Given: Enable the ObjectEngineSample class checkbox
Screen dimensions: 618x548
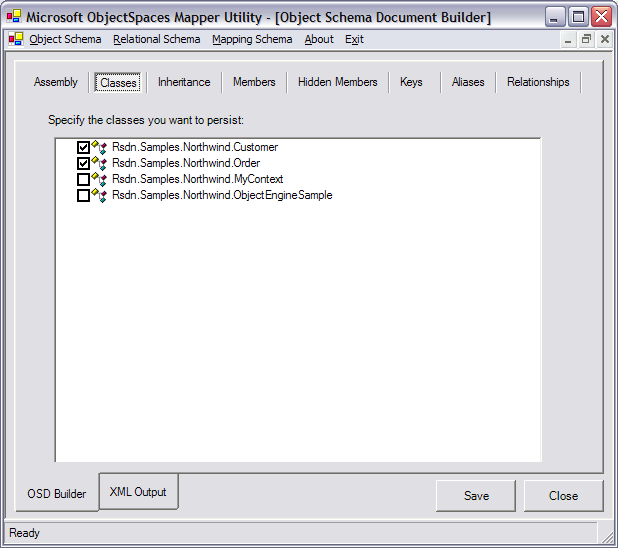Looking at the screenshot, I should point(83,195).
